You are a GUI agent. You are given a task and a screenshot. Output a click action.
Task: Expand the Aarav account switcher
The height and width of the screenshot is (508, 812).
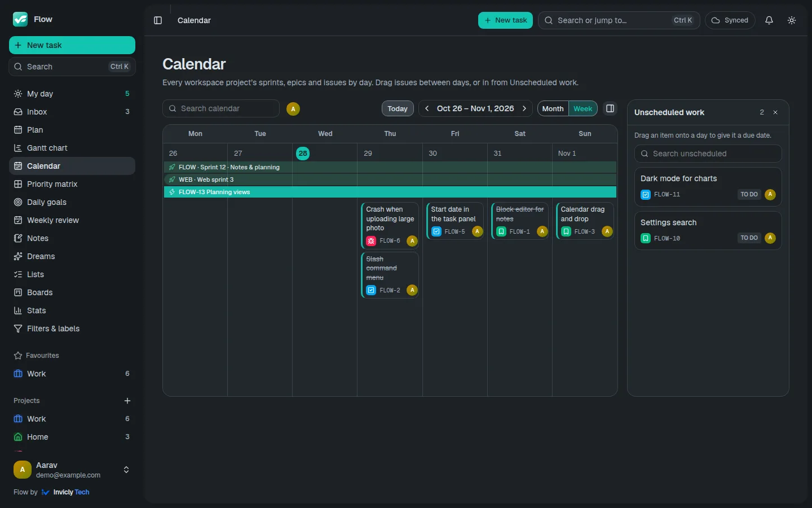pos(72,470)
